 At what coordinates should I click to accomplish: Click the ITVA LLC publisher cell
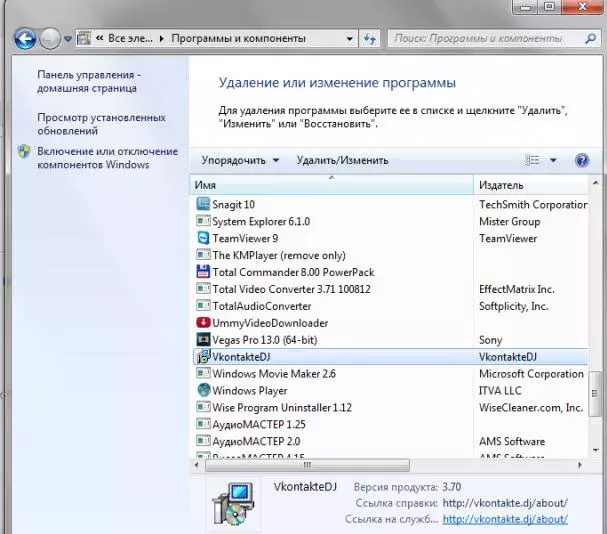(500, 390)
